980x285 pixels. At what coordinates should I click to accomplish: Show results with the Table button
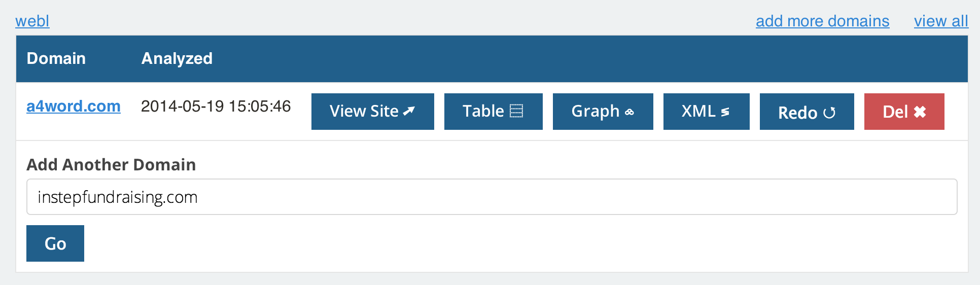494,112
